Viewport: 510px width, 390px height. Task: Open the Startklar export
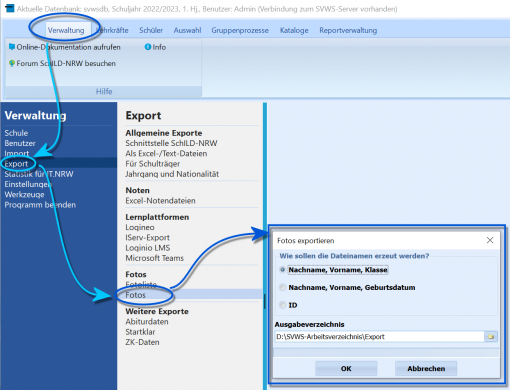pos(140,332)
